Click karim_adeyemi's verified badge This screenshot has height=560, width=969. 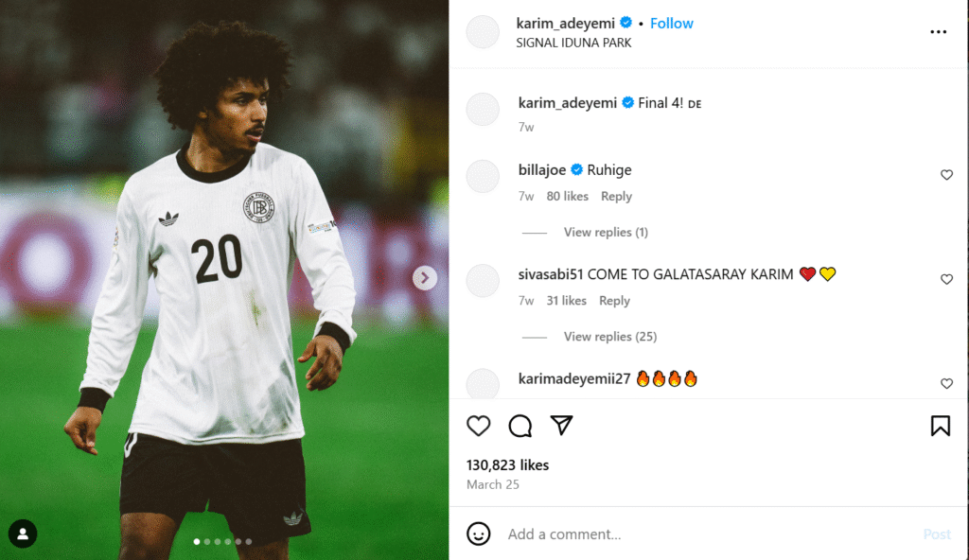(626, 23)
